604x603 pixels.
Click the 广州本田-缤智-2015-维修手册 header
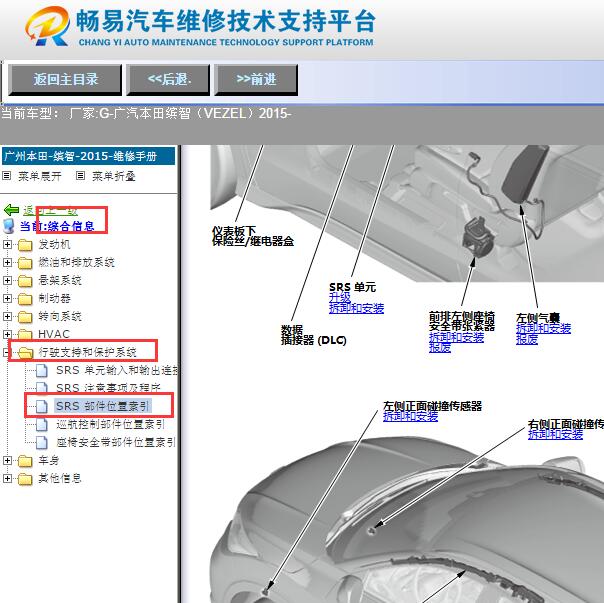click(x=88, y=156)
